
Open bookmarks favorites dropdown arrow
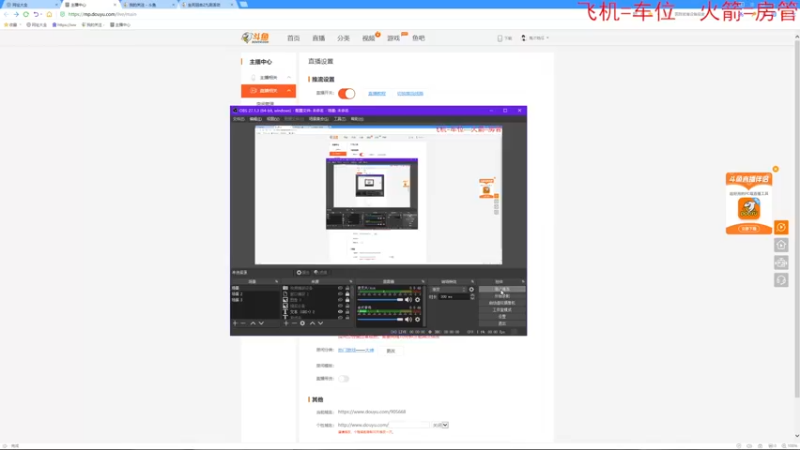20,24
